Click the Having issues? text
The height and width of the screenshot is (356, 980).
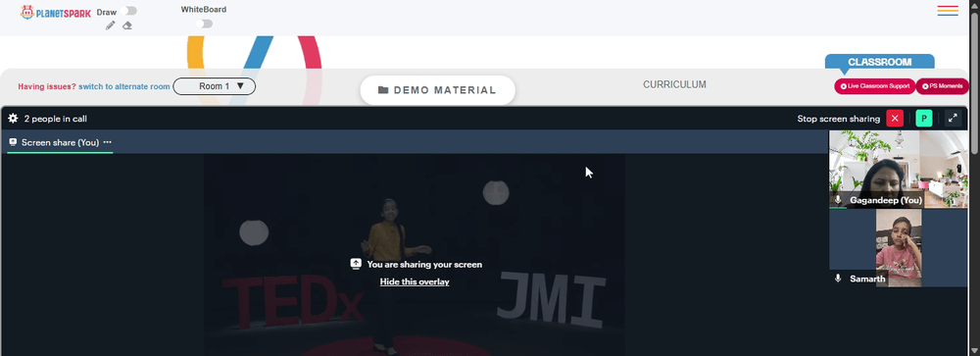coord(47,87)
